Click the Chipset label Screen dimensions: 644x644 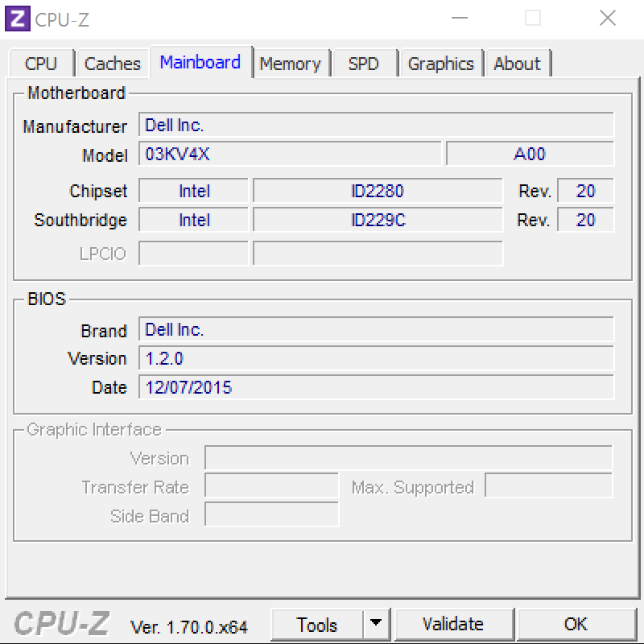[98, 192]
